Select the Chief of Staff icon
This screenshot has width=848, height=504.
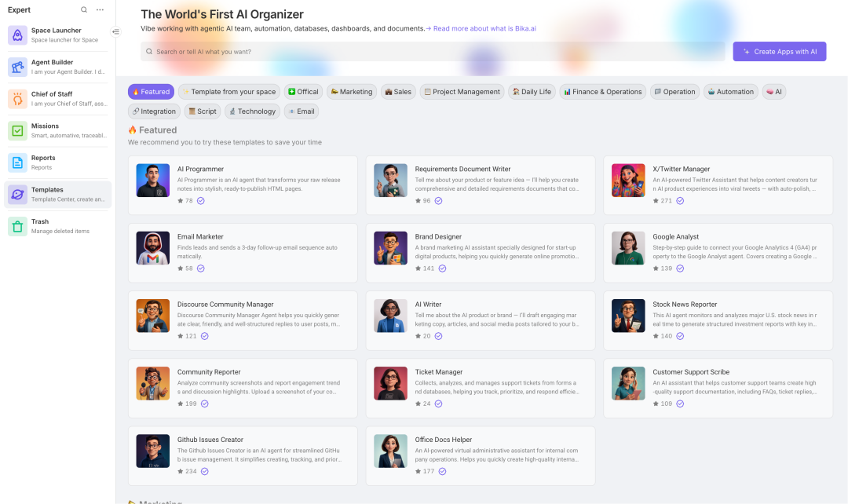pyautogui.click(x=17, y=99)
